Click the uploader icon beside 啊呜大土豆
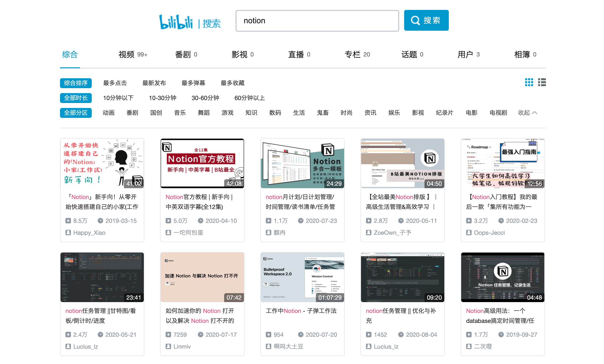Image resolution: width=604 pixels, height=364 pixels. [268, 346]
